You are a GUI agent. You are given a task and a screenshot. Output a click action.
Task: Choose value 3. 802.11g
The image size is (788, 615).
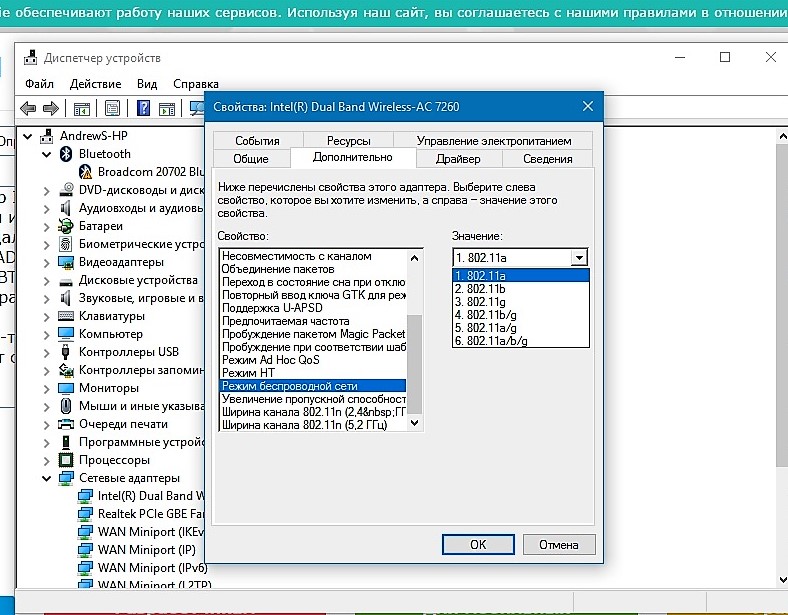click(x=521, y=302)
